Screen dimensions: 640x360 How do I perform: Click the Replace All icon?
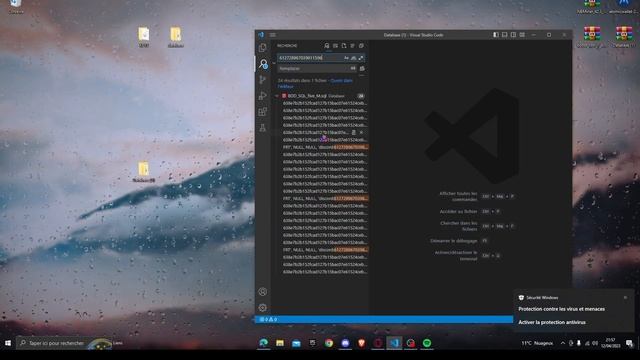[362, 69]
